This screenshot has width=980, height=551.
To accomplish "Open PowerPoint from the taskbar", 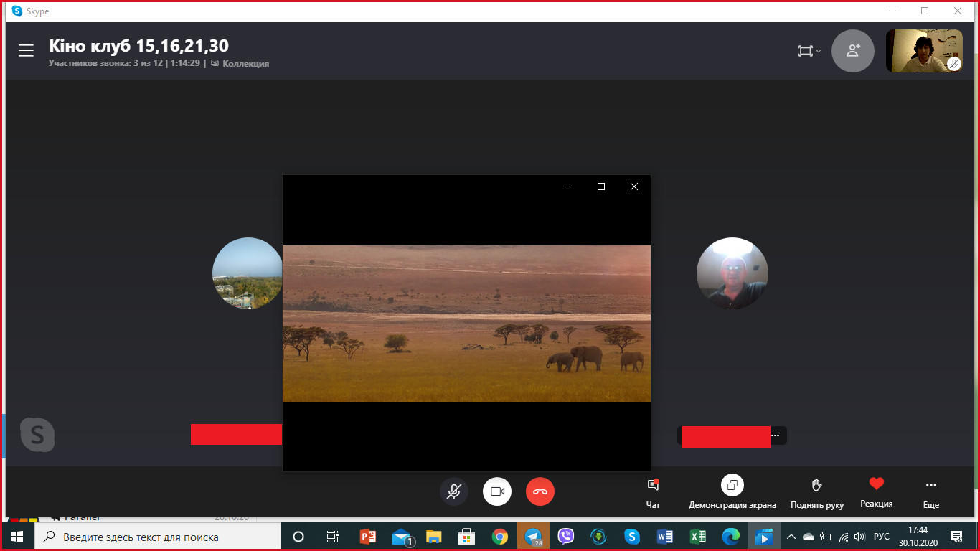I will (368, 537).
